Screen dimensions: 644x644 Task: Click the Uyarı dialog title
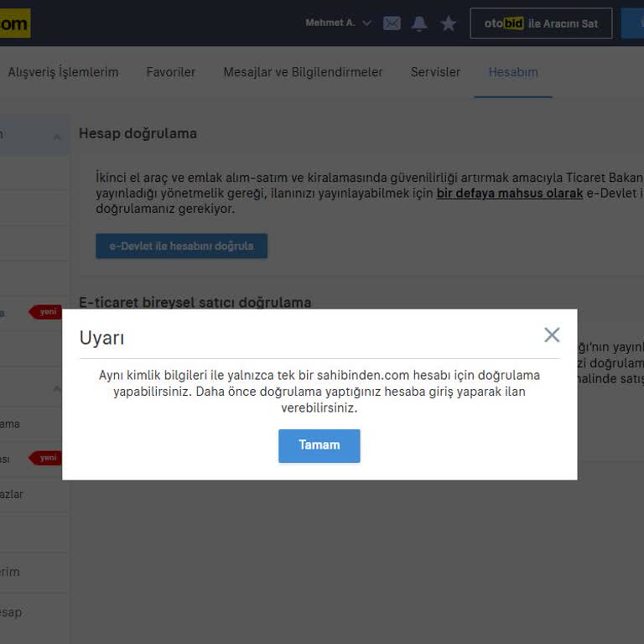(x=101, y=338)
